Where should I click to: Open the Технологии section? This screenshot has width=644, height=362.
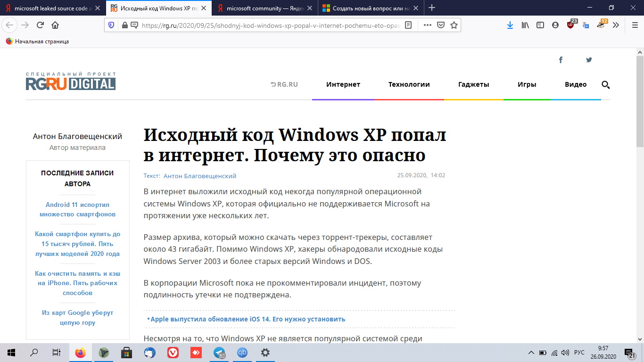tap(409, 84)
